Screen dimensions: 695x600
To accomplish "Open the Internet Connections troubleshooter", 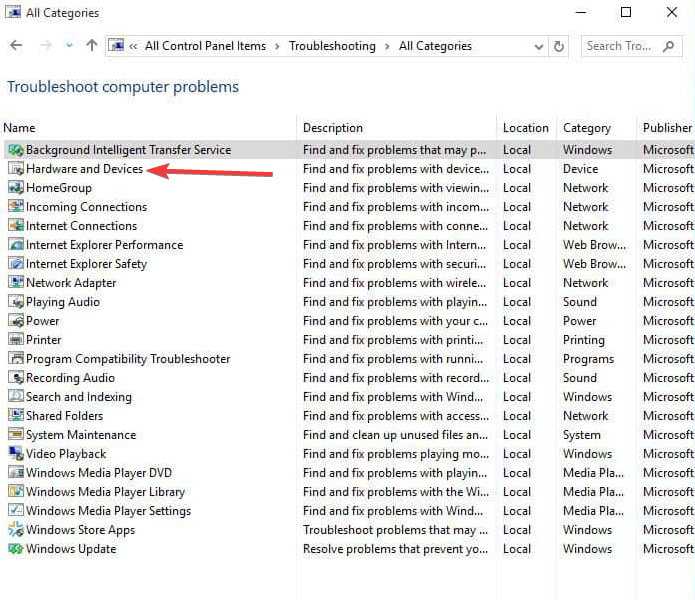I will (x=81, y=226).
